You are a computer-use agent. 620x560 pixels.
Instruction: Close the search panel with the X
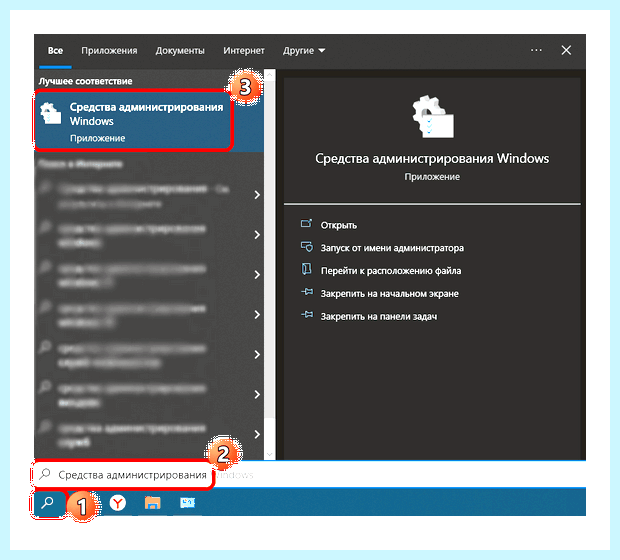point(566,50)
